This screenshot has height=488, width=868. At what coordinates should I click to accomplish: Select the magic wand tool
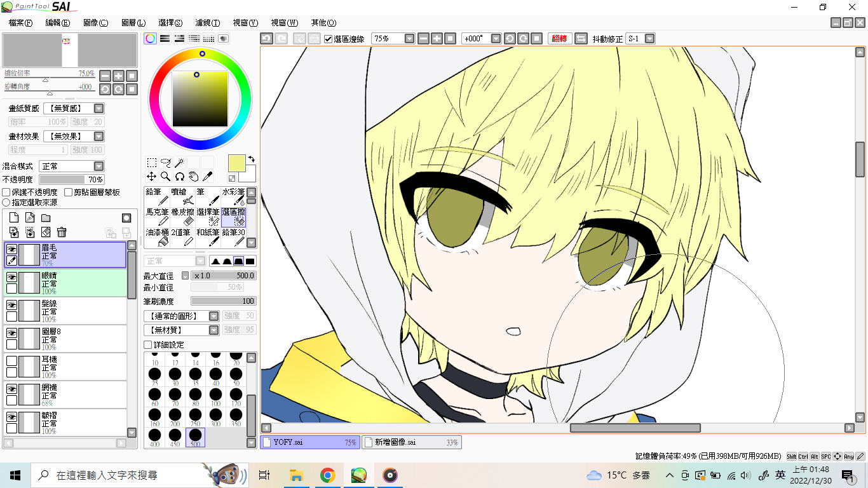[x=180, y=162]
